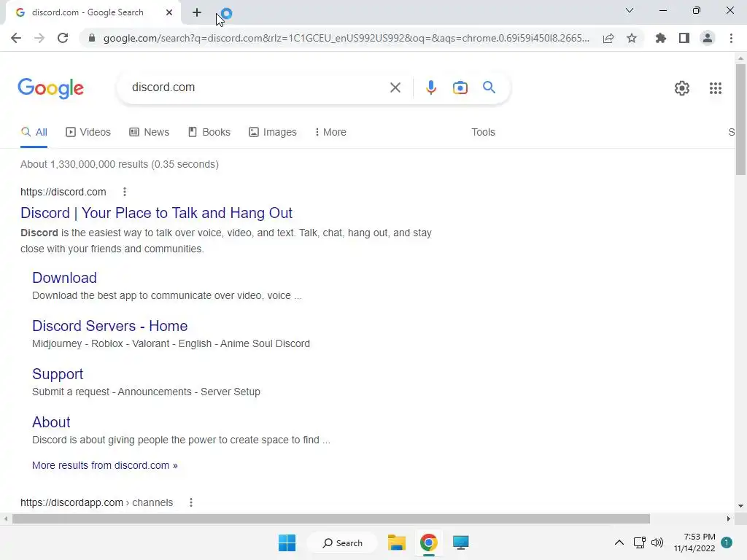Open taskbar Search box
This screenshot has width=747, height=560.
[342, 542]
